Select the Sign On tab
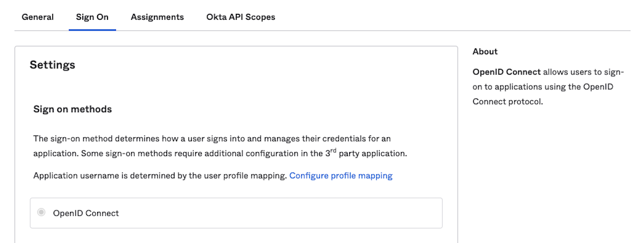Screen dimensions: 644x243 (x=92, y=17)
